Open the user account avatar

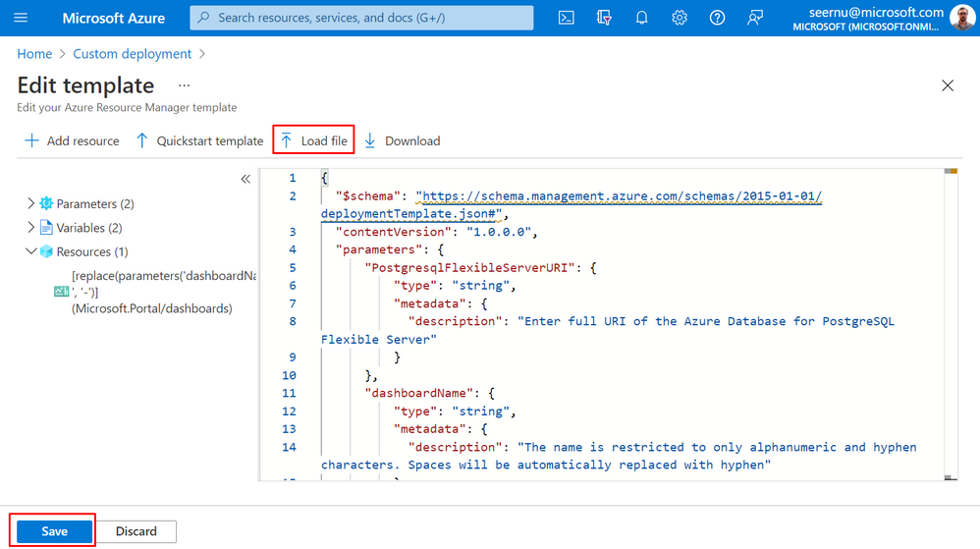[x=962, y=18]
